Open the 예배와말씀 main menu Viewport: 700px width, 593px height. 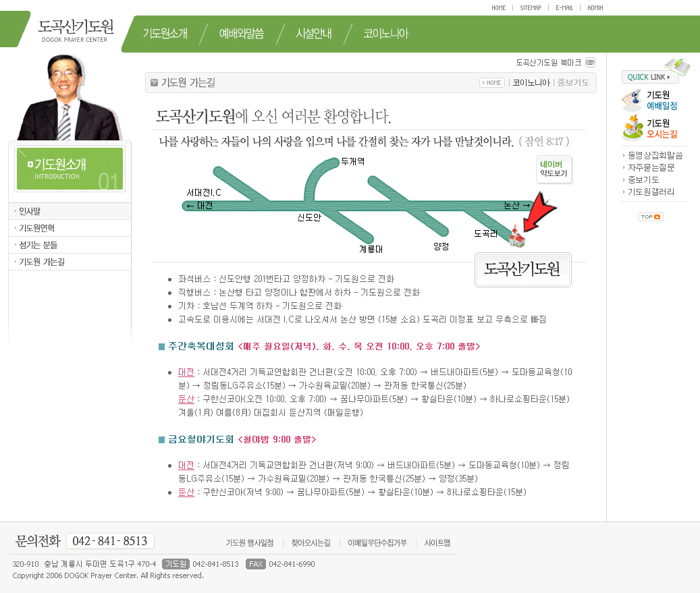point(241,34)
